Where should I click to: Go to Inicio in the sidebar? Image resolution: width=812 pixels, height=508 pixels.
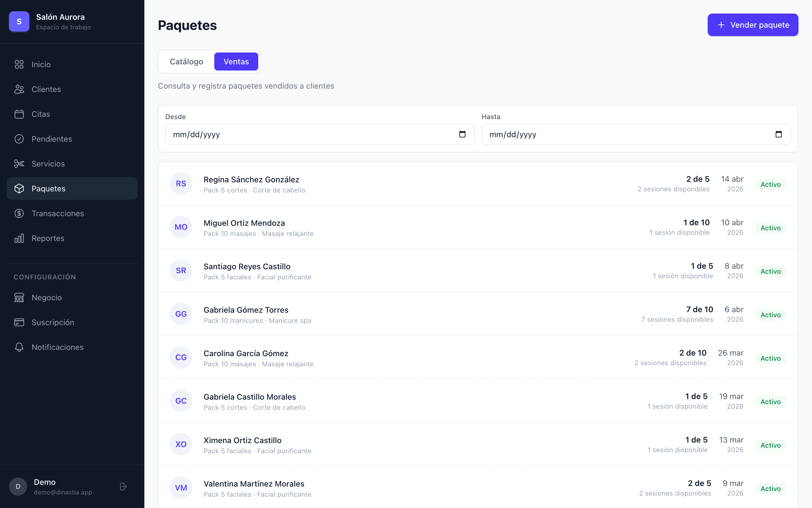pos(72,65)
